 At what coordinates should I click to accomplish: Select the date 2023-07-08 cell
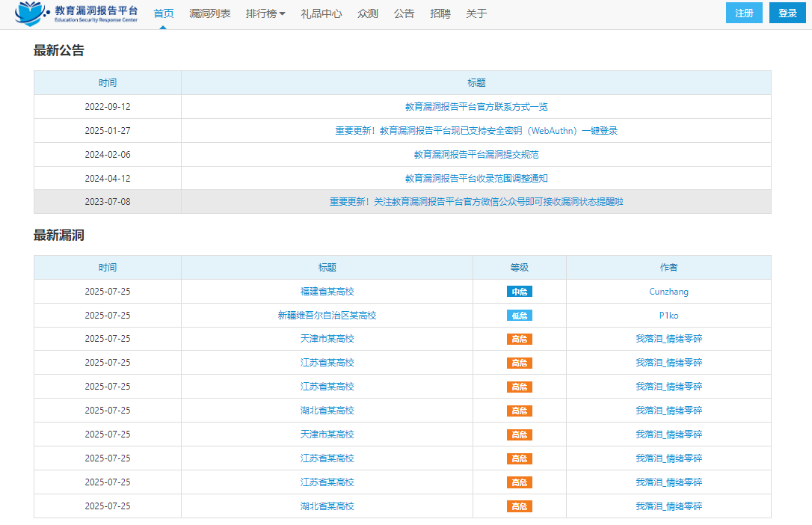tap(108, 201)
